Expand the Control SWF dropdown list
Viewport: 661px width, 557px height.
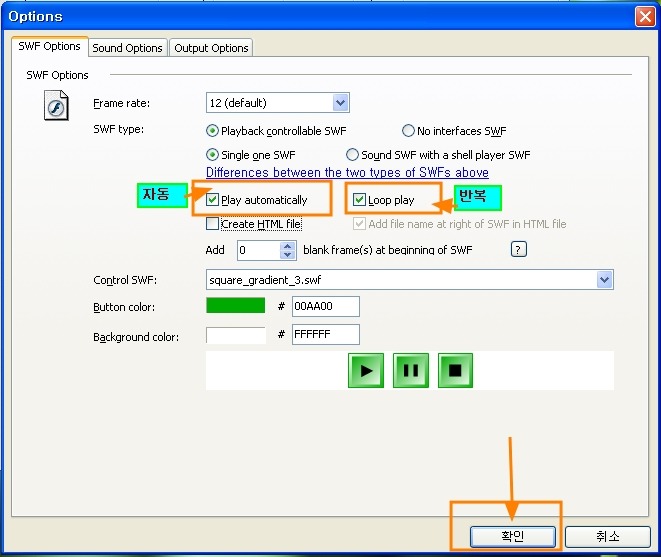604,280
